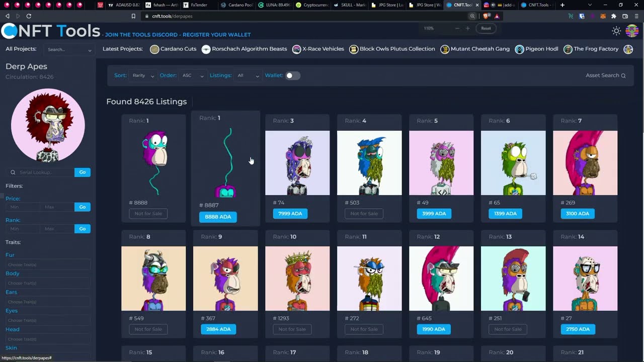Click the 7999 ADA price button
The image size is (644, 362).
coord(290,214)
